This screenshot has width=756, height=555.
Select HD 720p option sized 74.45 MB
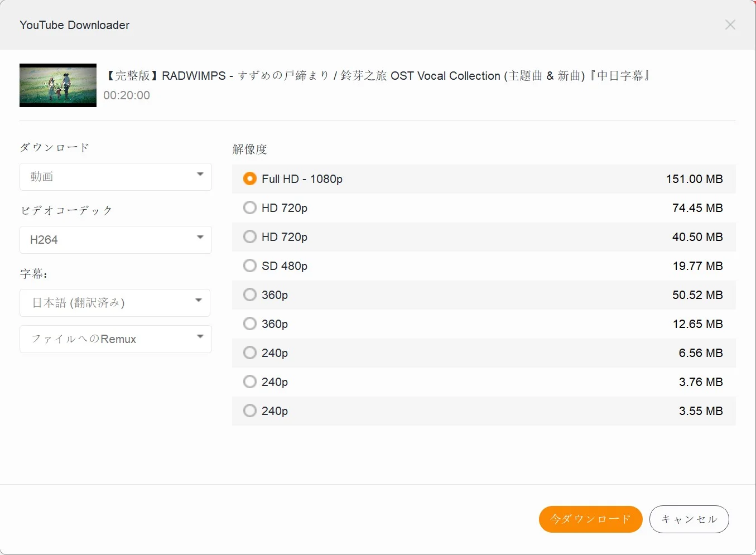[x=250, y=207]
